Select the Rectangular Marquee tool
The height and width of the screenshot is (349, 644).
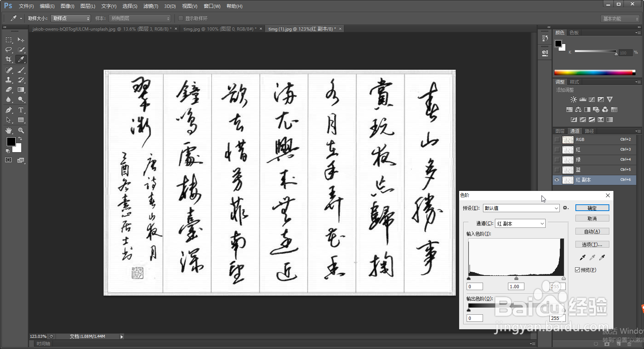(x=9, y=40)
